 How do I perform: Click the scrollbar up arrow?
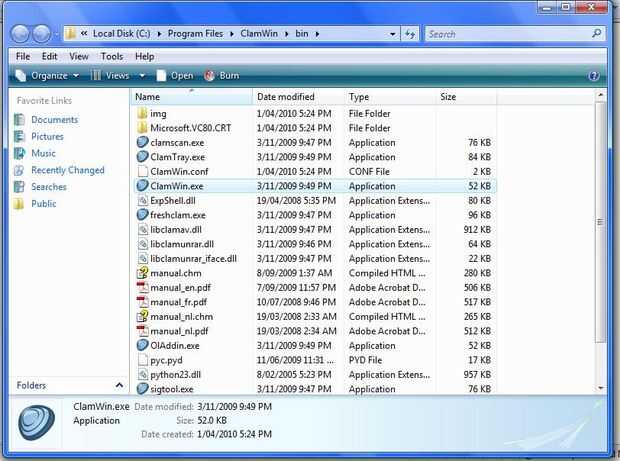[601, 95]
